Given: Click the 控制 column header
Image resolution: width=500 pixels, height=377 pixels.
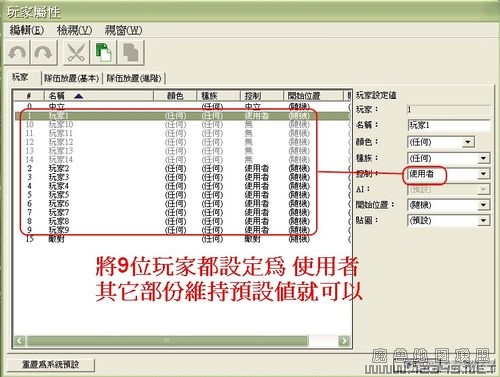Looking at the screenshot, I should point(262,96).
